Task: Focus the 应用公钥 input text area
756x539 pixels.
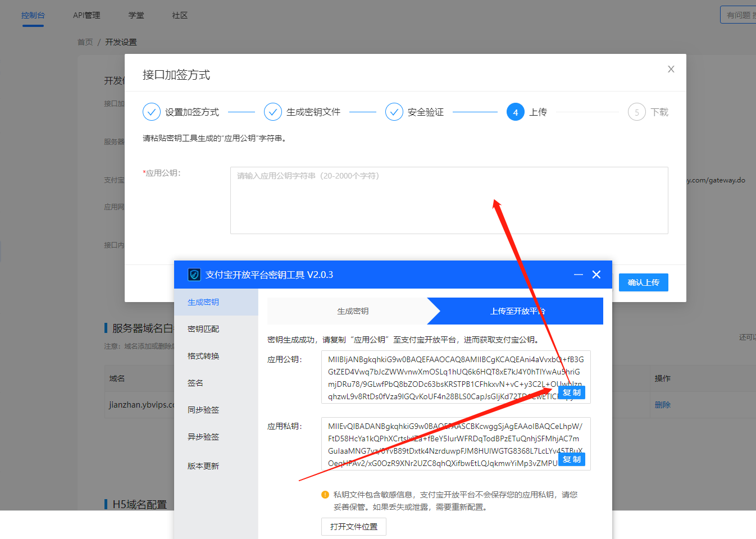Action: (449, 200)
